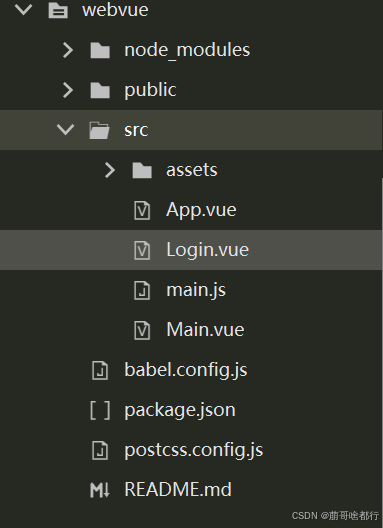Expand the public folder arrow
Image resolution: width=383 pixels, height=528 pixels.
coord(68,90)
